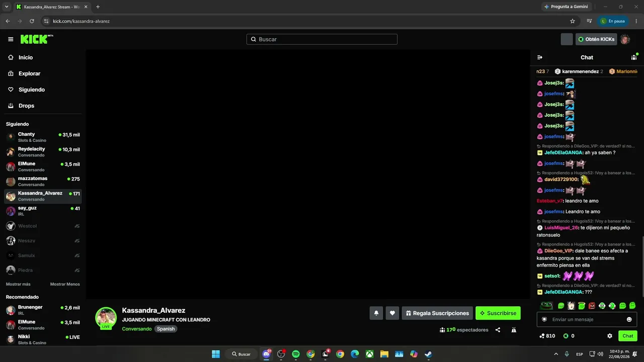Open Westcol offline channel
Image resolution: width=644 pixels, height=362 pixels.
coord(43,226)
